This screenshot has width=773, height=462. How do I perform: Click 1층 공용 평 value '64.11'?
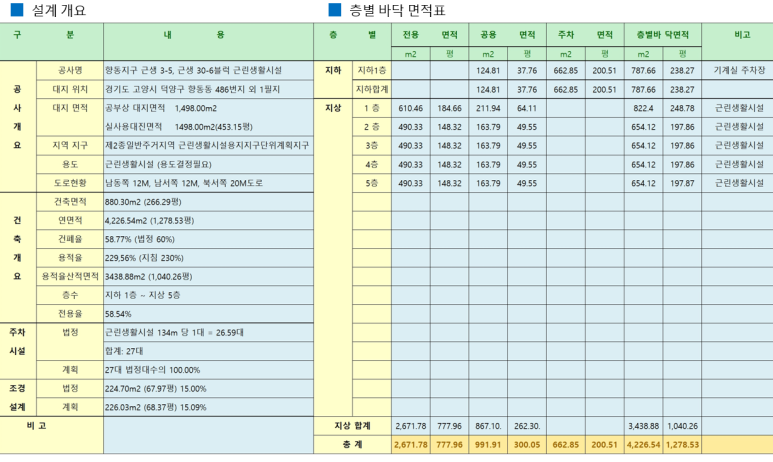click(527, 108)
